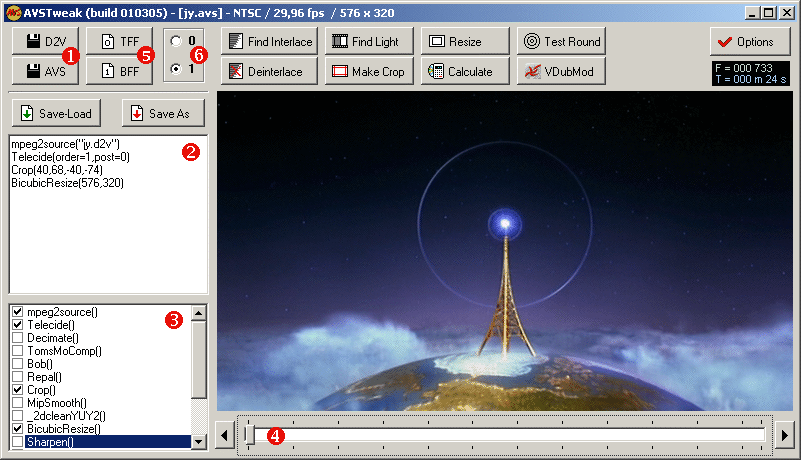Click the mpeg2source("jy.d2v") script line
801x460 pixels.
(65, 144)
